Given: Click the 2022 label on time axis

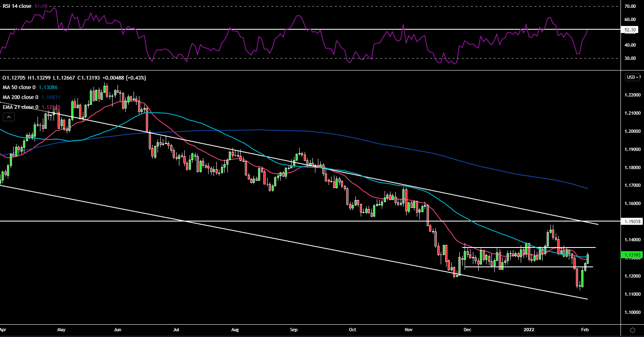Looking at the screenshot, I should [529, 330].
